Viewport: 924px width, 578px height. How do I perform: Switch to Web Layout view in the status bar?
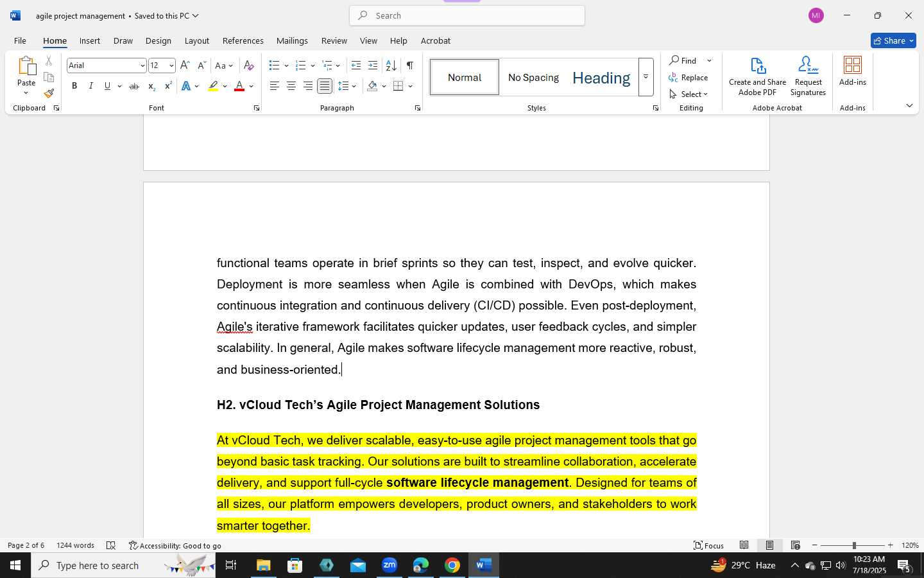click(795, 545)
